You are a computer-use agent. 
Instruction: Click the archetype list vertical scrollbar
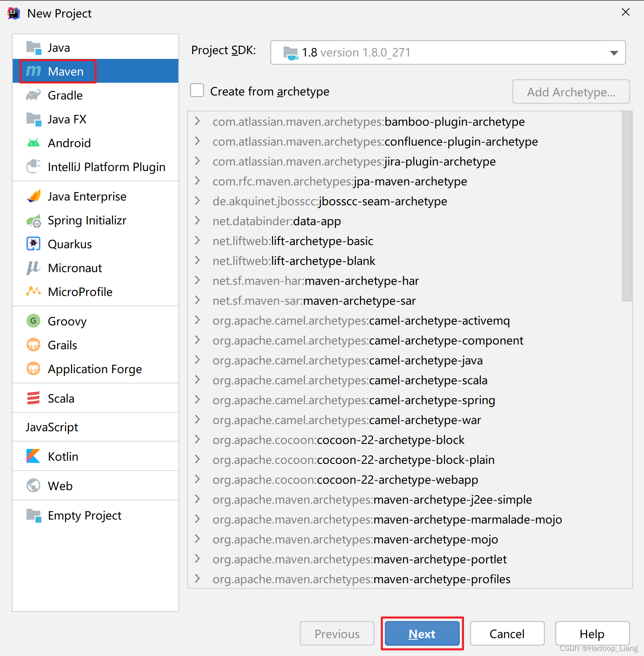click(627, 206)
